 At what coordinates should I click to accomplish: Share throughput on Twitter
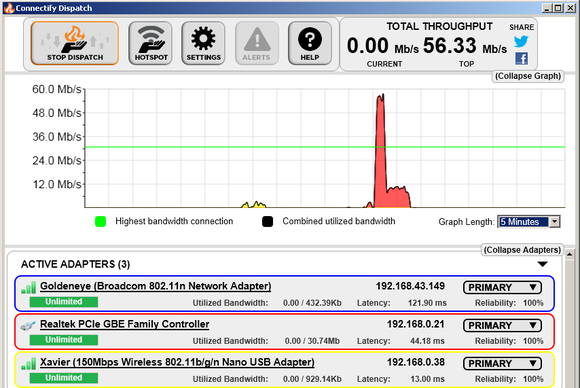coord(521,41)
